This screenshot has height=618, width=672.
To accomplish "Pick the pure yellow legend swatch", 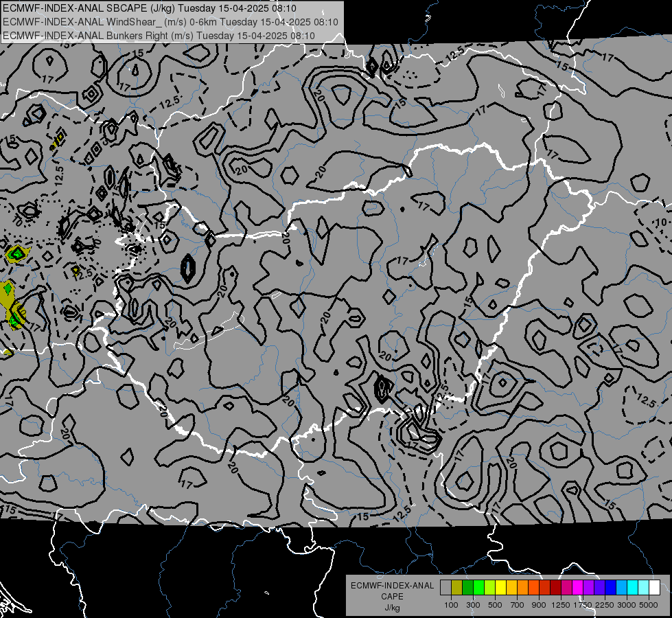I will point(500,587).
